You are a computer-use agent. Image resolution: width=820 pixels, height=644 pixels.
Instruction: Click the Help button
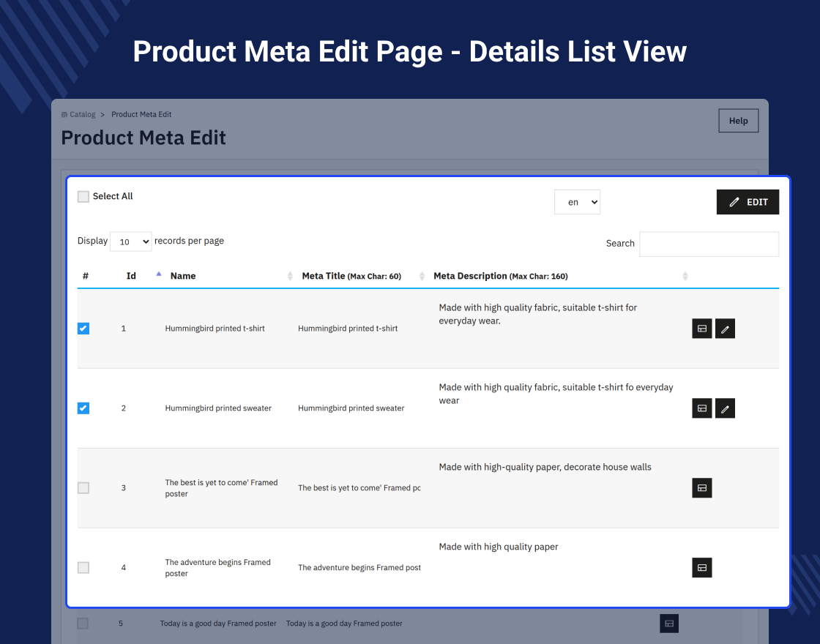739,121
